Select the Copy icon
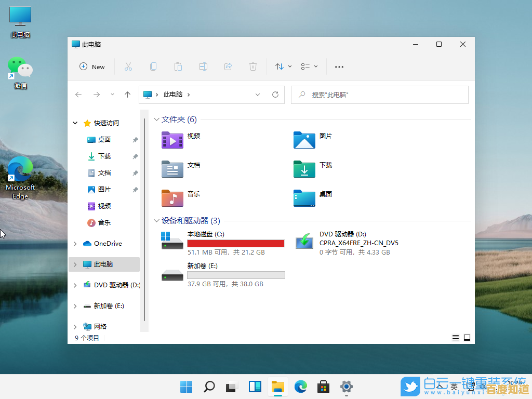The width and height of the screenshot is (532, 399). [x=153, y=66]
